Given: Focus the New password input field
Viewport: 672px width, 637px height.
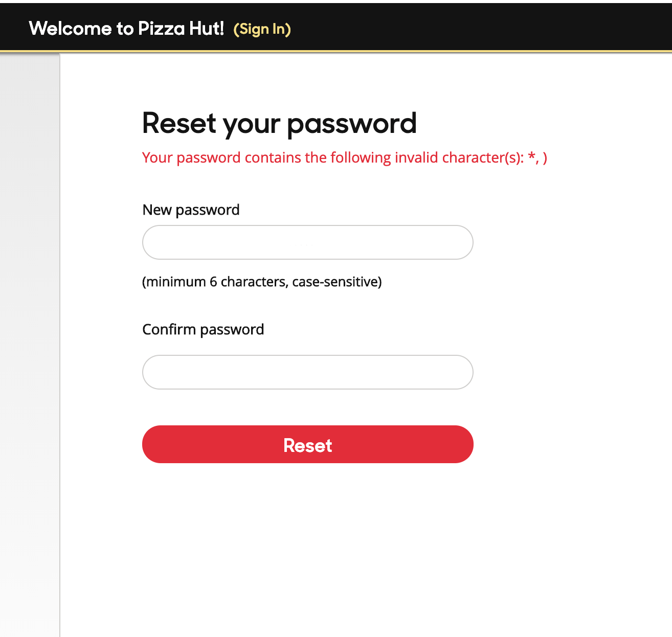Looking at the screenshot, I should tap(307, 242).
